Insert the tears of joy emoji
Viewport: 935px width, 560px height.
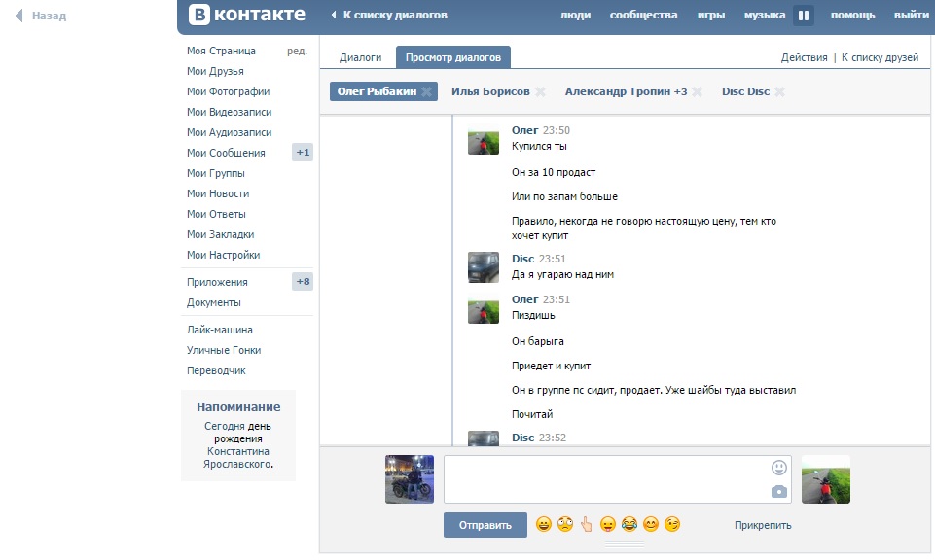(629, 524)
